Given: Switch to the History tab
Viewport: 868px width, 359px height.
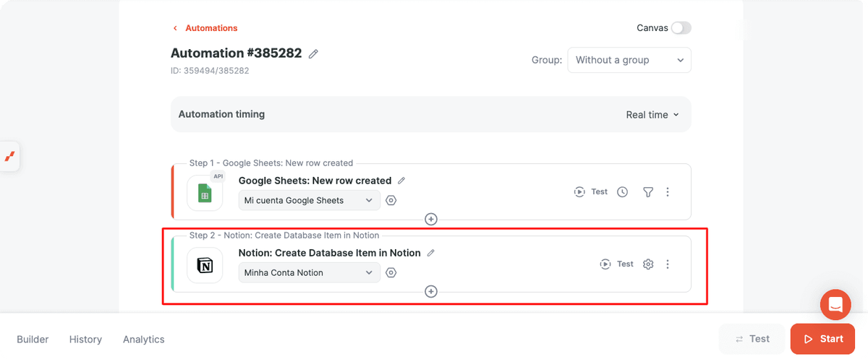Looking at the screenshot, I should [x=85, y=339].
